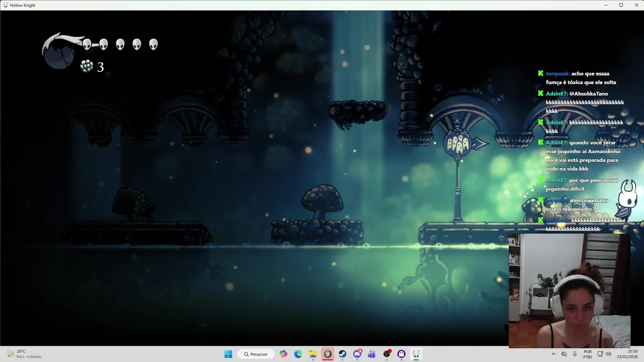Select Hollow Knight taskbar icon

tap(416, 354)
